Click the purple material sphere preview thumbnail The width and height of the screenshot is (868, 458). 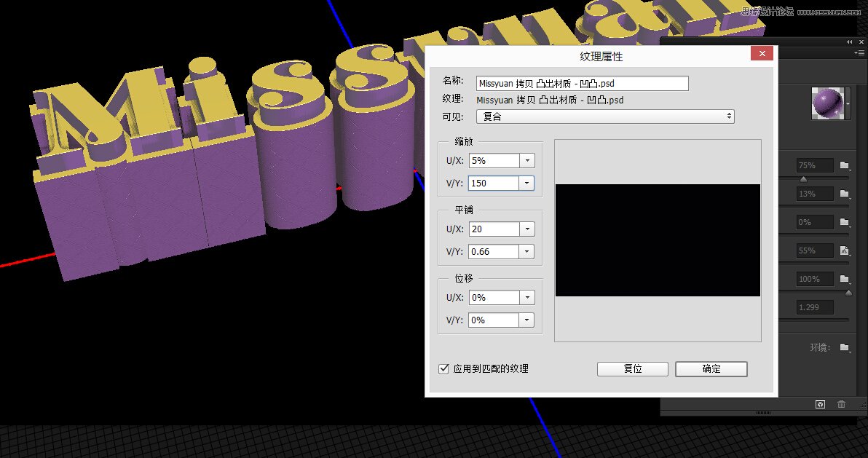point(829,102)
